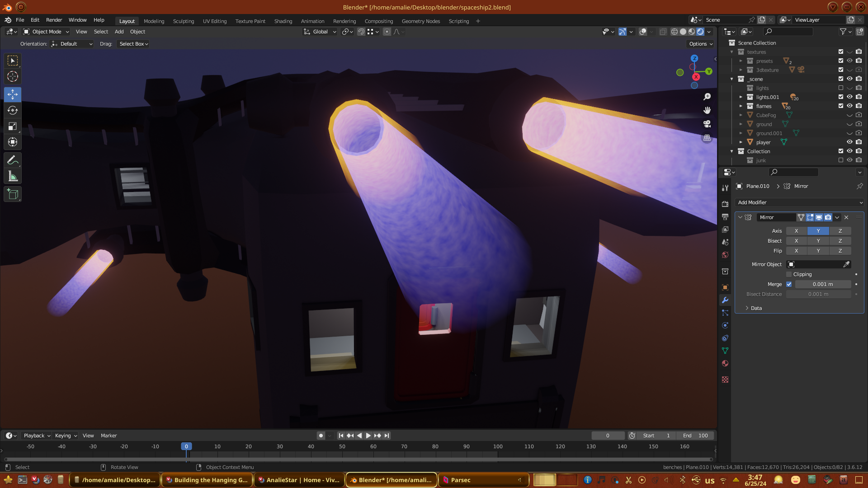Hide the player object in the outliner
868x488 pixels.
(x=849, y=142)
